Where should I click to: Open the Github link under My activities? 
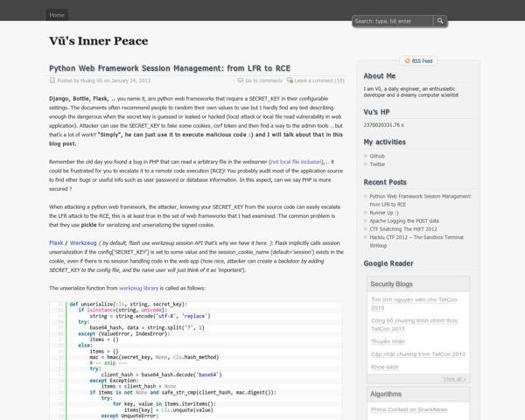pos(379,156)
